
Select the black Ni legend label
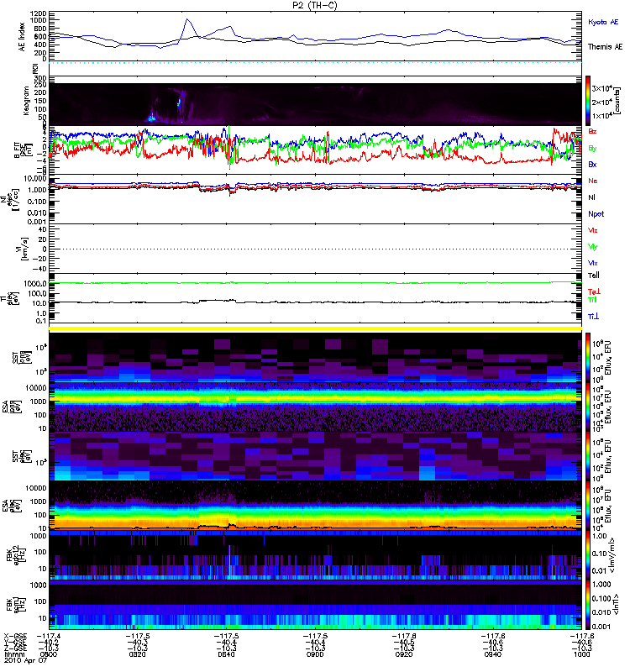tap(591, 197)
